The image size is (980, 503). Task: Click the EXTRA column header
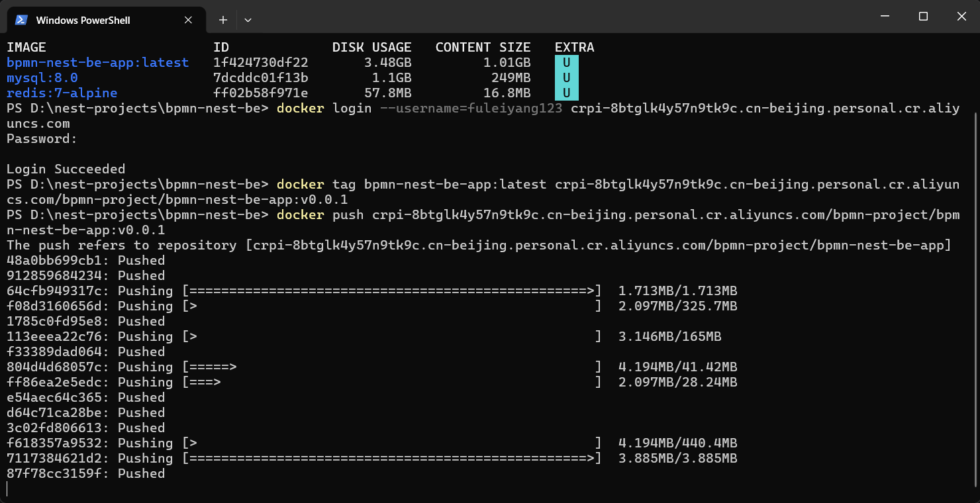575,48
